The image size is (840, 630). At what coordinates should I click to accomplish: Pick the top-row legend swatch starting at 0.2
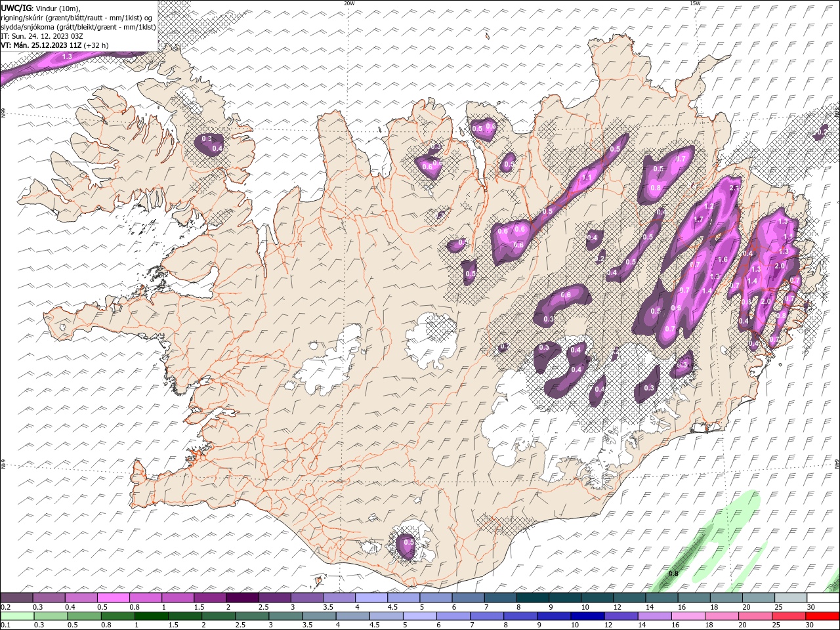click(16, 598)
